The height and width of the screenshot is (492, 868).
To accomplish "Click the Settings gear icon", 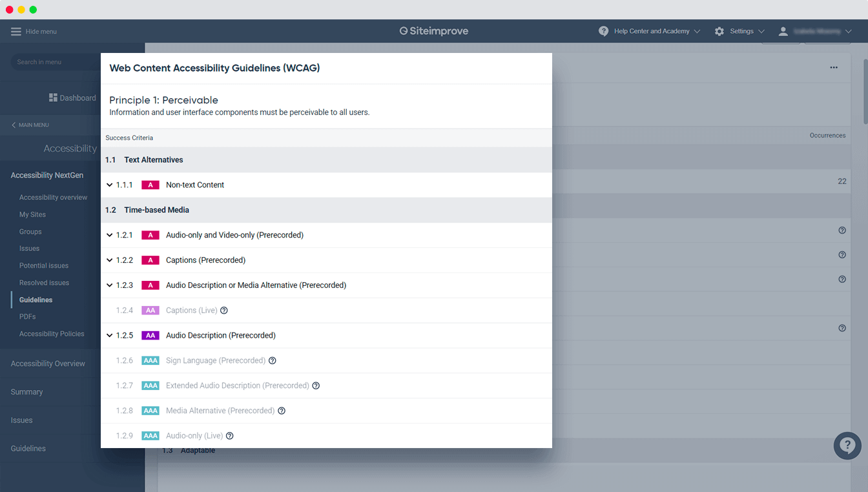I will point(719,31).
